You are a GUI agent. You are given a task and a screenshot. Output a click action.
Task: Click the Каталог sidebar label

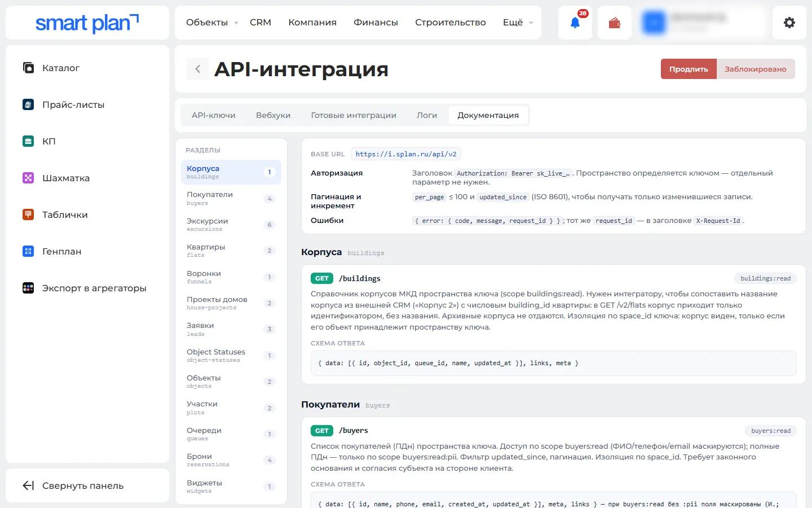(x=61, y=68)
